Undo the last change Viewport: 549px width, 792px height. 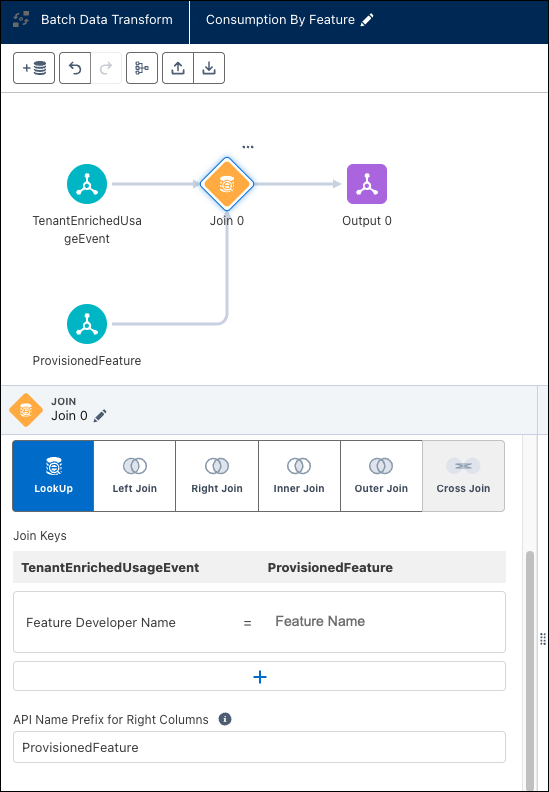[75, 68]
